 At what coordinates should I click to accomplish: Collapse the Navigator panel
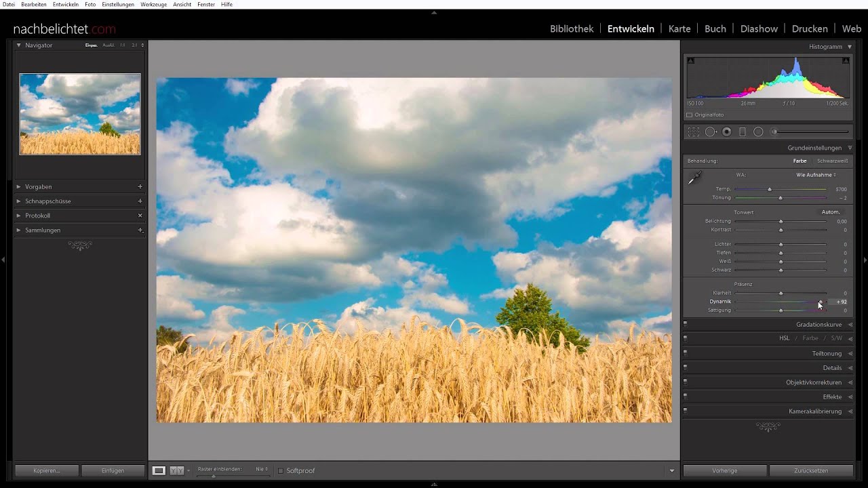point(18,45)
